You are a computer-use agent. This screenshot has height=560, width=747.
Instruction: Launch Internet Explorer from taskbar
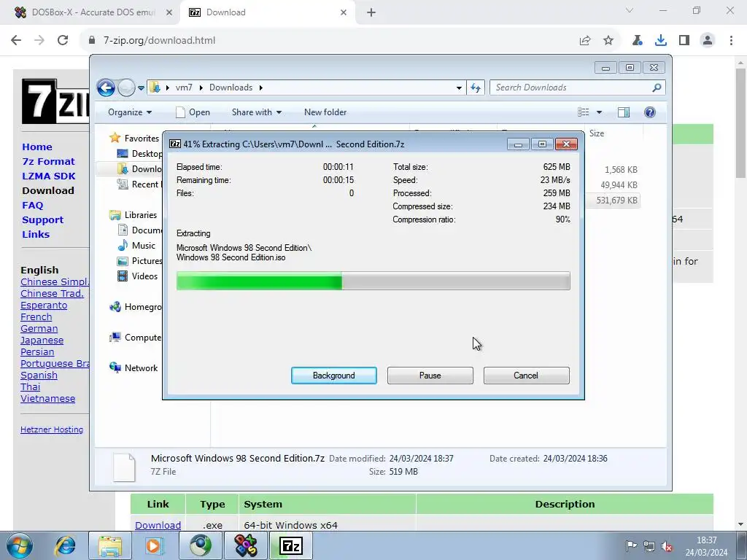tap(65, 545)
